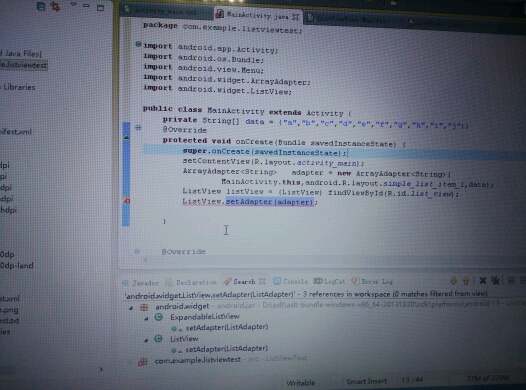Open the Package Explorer view menu arrow
The width and height of the screenshot is (526, 390).
click(x=73, y=5)
